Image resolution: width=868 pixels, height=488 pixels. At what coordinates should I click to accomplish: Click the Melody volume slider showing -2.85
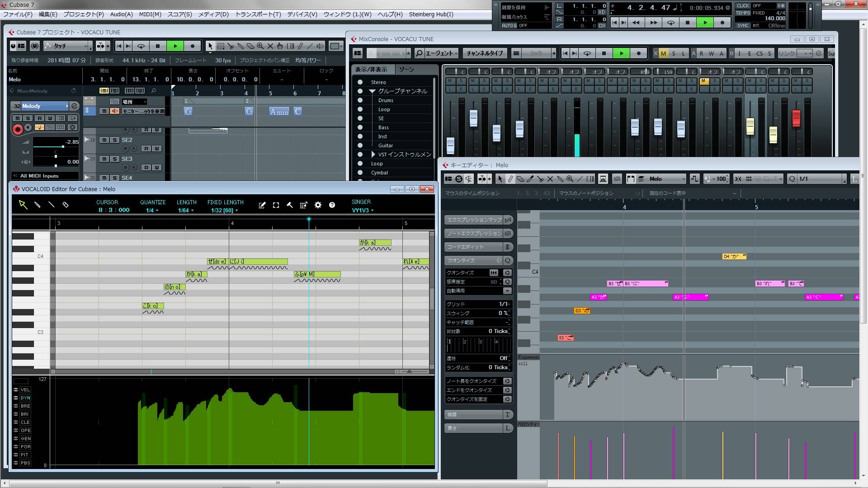click(x=56, y=146)
